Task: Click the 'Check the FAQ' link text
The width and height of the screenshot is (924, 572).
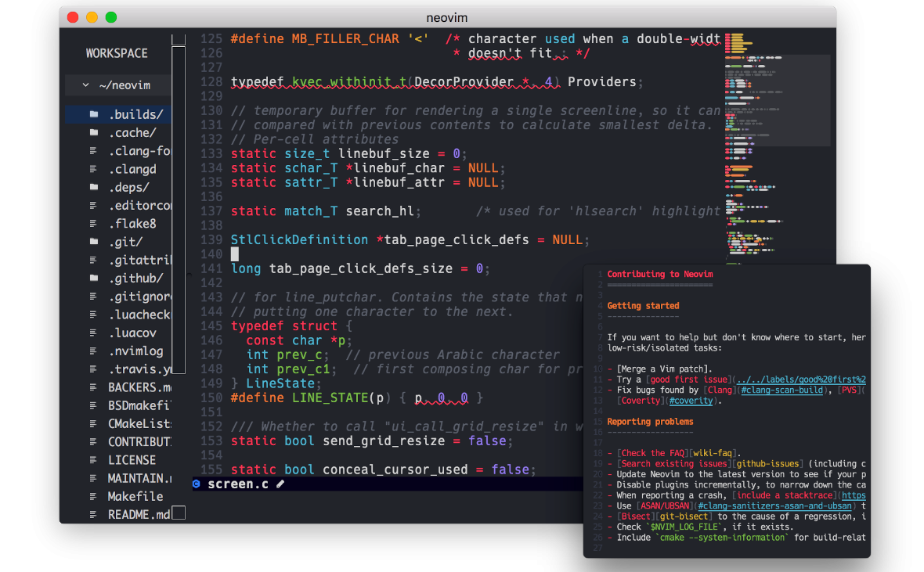Action: coord(653,454)
